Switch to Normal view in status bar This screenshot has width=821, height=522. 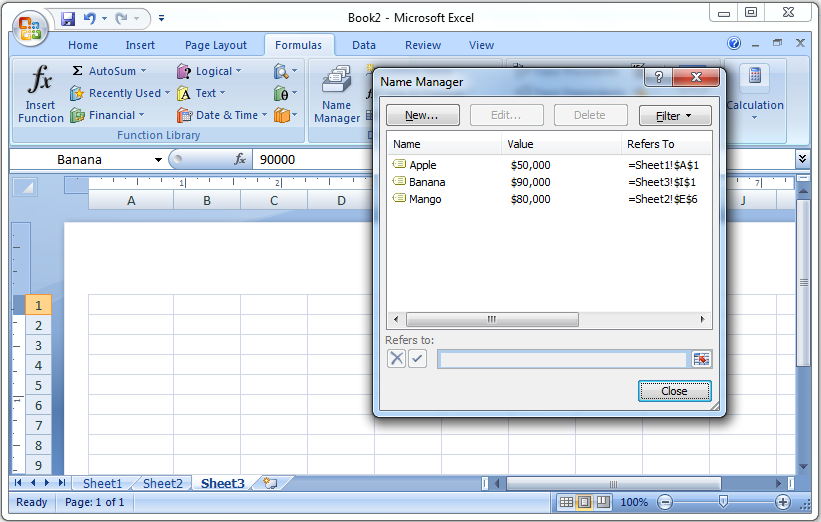567,503
